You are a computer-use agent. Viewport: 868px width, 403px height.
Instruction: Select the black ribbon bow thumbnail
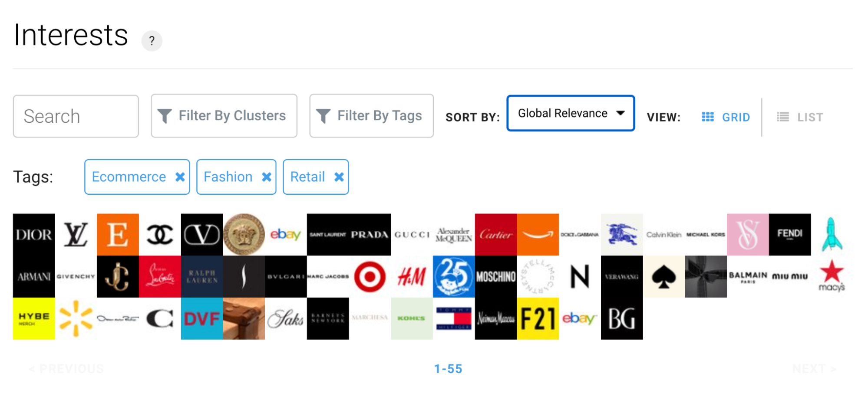point(706,276)
